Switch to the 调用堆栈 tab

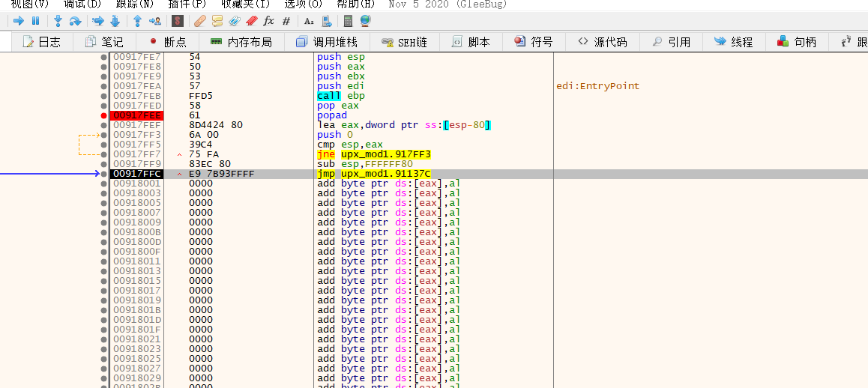(327, 42)
